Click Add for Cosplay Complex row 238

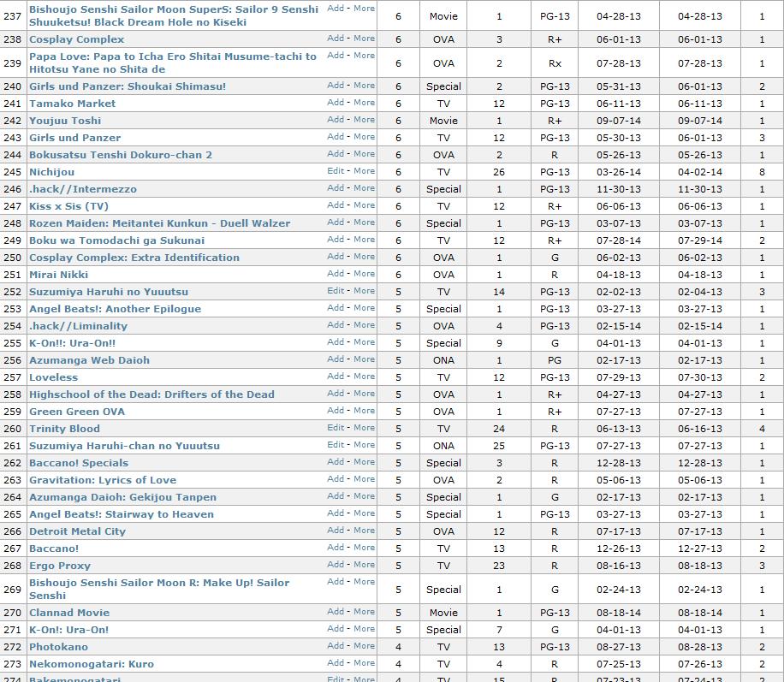point(336,39)
